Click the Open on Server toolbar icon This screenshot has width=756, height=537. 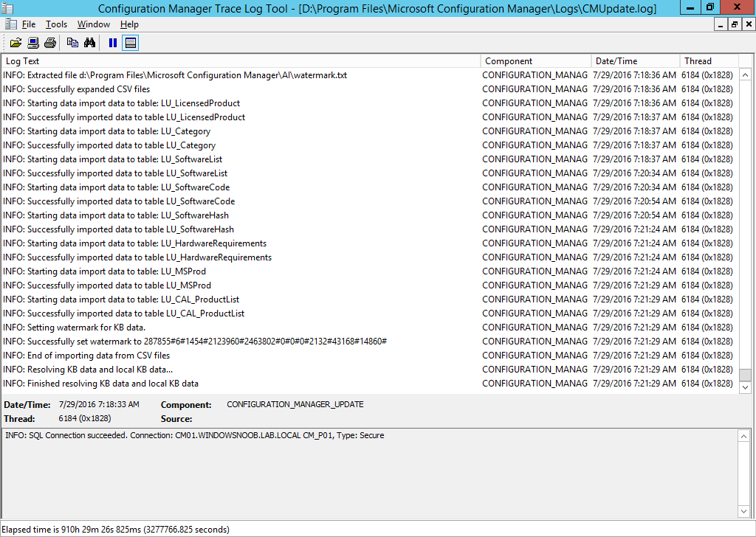(33, 43)
